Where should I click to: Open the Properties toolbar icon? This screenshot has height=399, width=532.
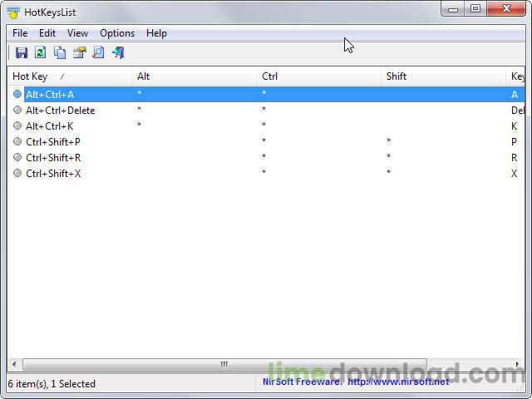(x=80, y=52)
